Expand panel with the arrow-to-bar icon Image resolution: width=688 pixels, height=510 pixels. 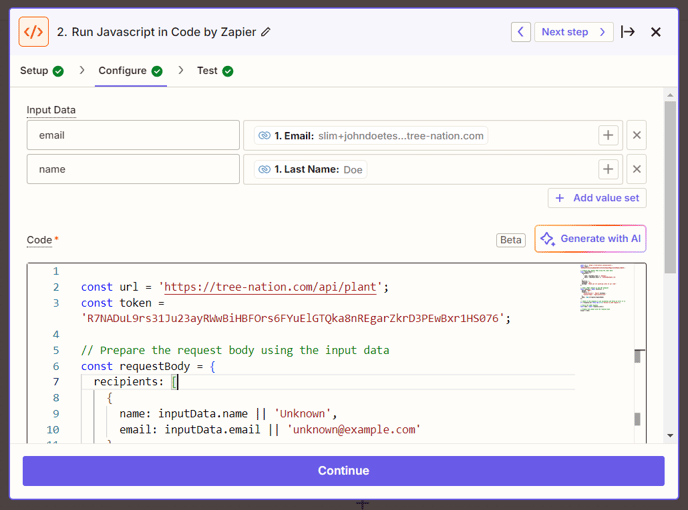[628, 32]
